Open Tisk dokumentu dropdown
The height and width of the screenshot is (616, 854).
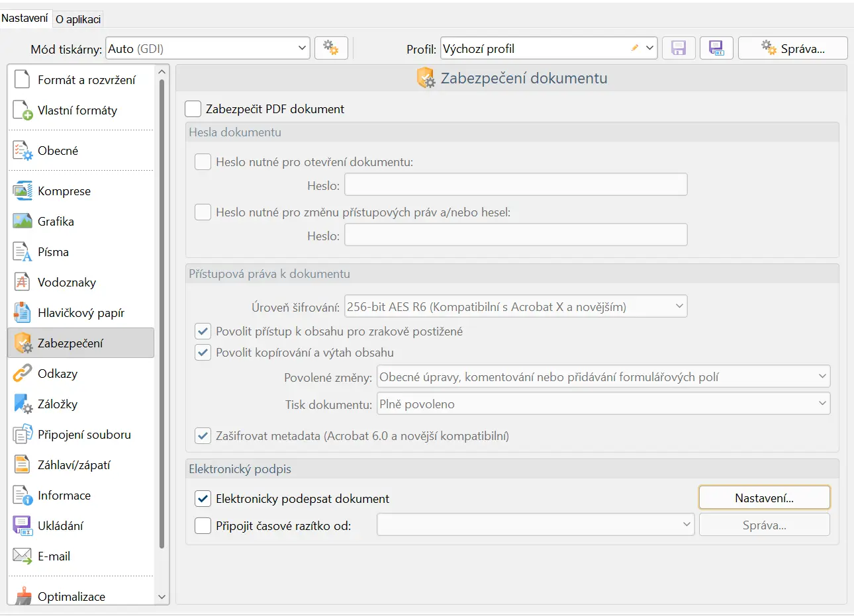603,404
